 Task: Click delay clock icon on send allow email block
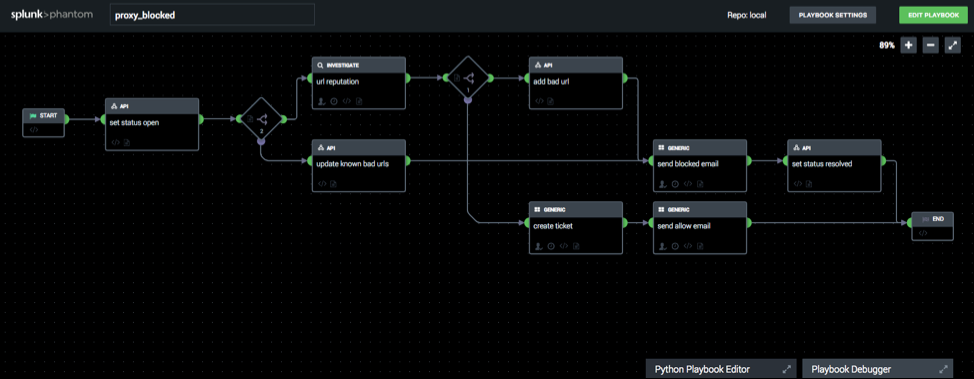click(675, 246)
